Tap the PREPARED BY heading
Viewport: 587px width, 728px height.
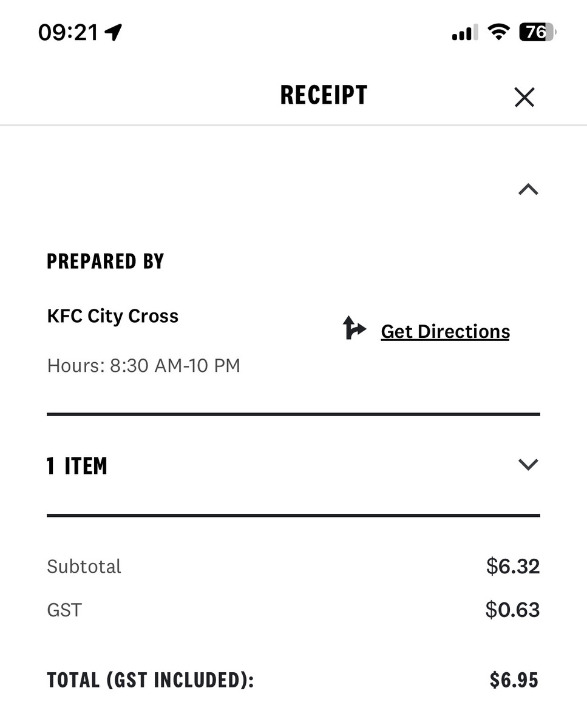click(x=106, y=261)
